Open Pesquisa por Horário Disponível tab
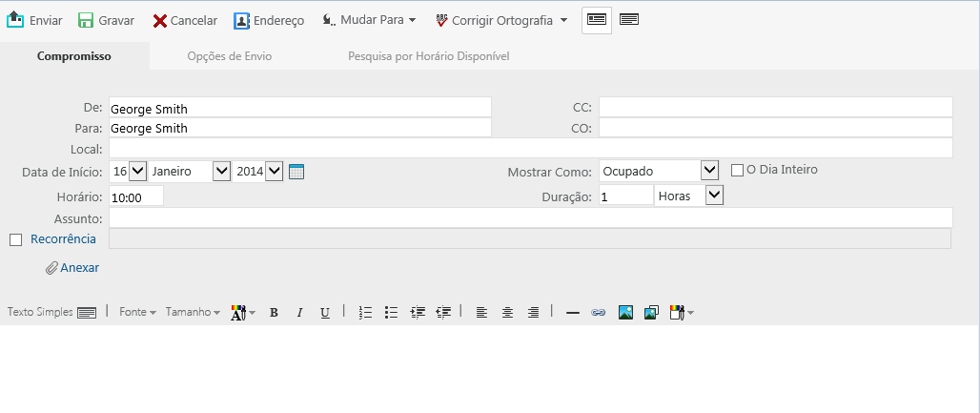The image size is (980, 413). (429, 56)
